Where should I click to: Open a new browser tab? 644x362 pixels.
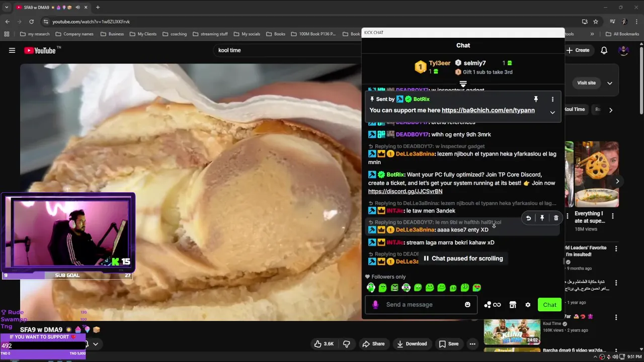(x=98, y=7)
